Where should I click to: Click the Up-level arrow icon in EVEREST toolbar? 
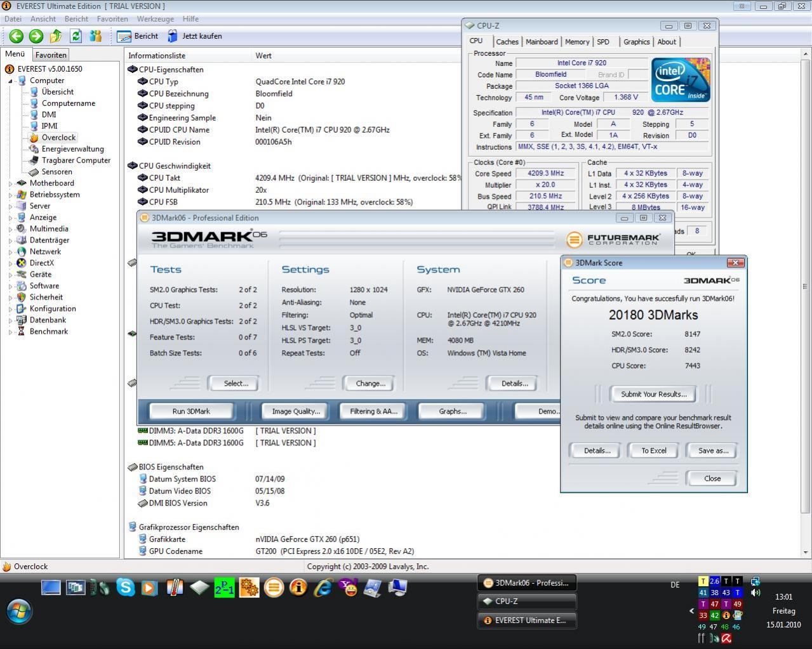pyautogui.click(x=56, y=36)
